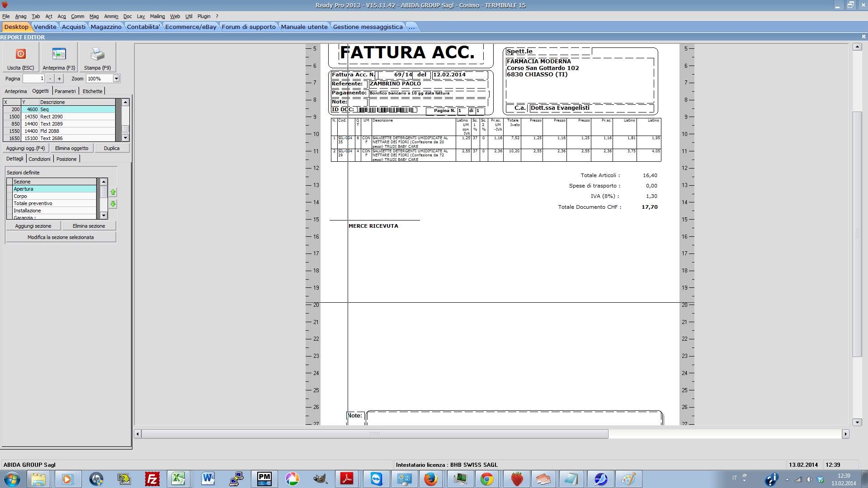Image resolution: width=868 pixels, height=488 pixels.
Task: Open Anteprima (F3) preview
Action: (59, 57)
